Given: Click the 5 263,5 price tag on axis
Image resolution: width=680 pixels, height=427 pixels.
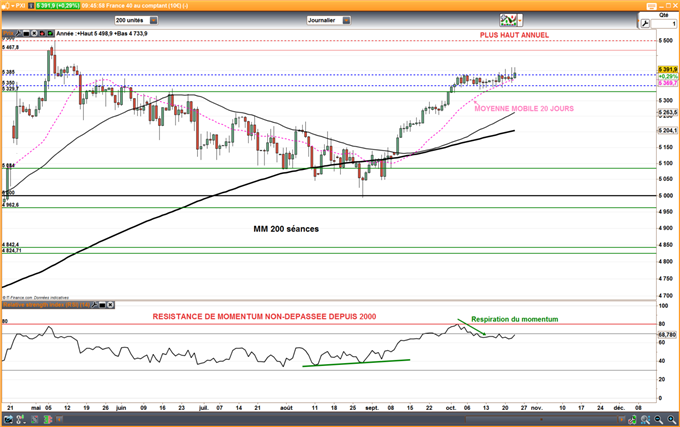Looking at the screenshot, I should 668,113.
